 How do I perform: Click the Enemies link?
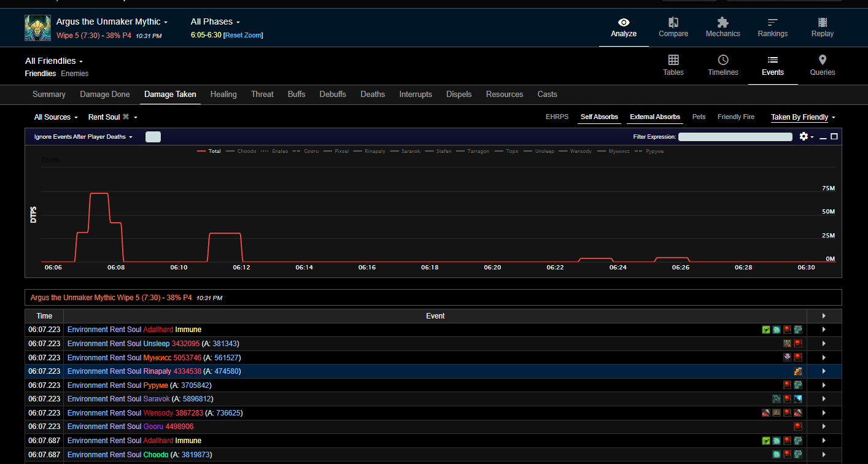coord(75,74)
